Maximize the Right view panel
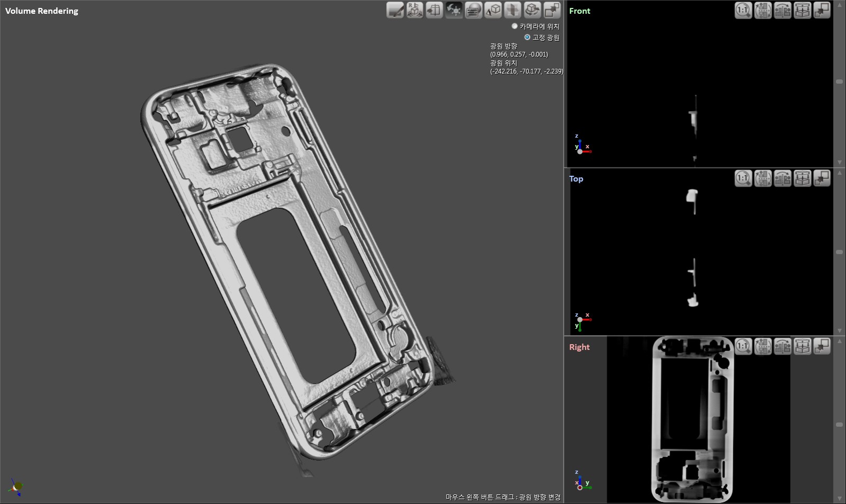The height and width of the screenshot is (504, 846). pos(822,346)
